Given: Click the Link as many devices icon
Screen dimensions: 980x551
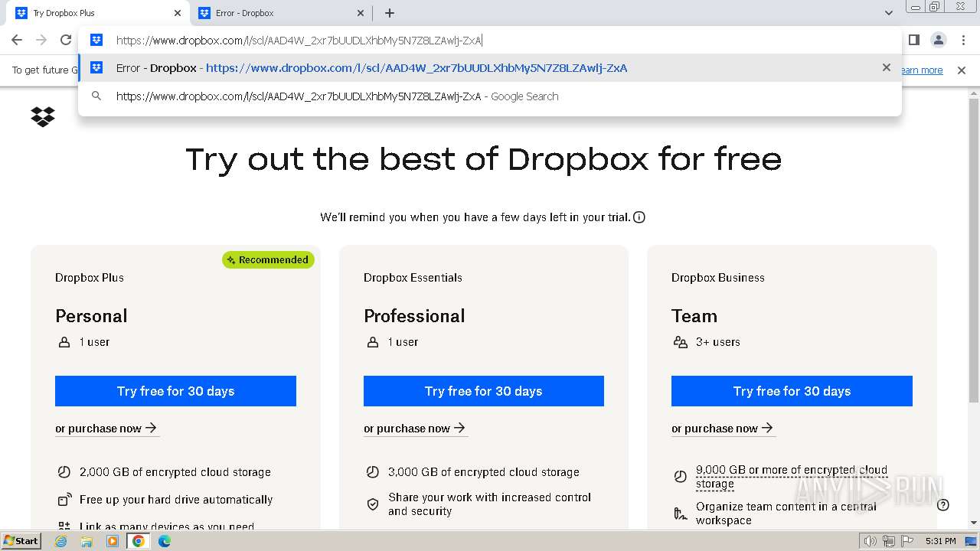Looking at the screenshot, I should click(64, 527).
